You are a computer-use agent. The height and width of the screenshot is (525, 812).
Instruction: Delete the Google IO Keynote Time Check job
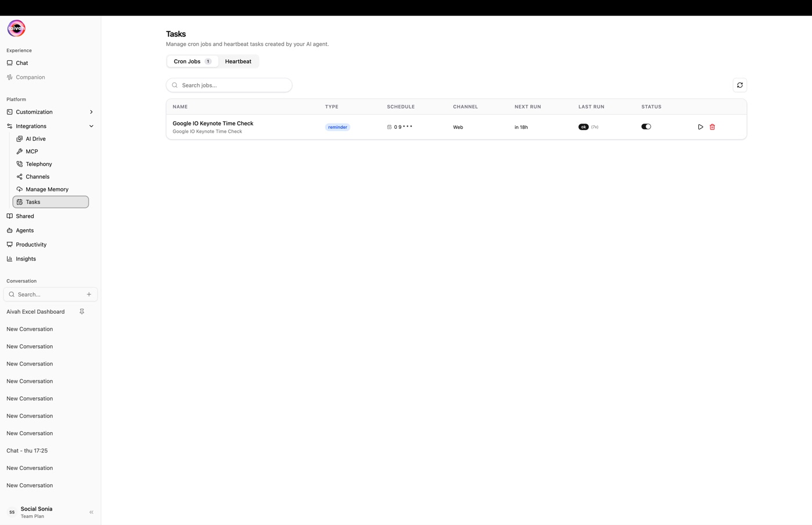click(x=712, y=127)
